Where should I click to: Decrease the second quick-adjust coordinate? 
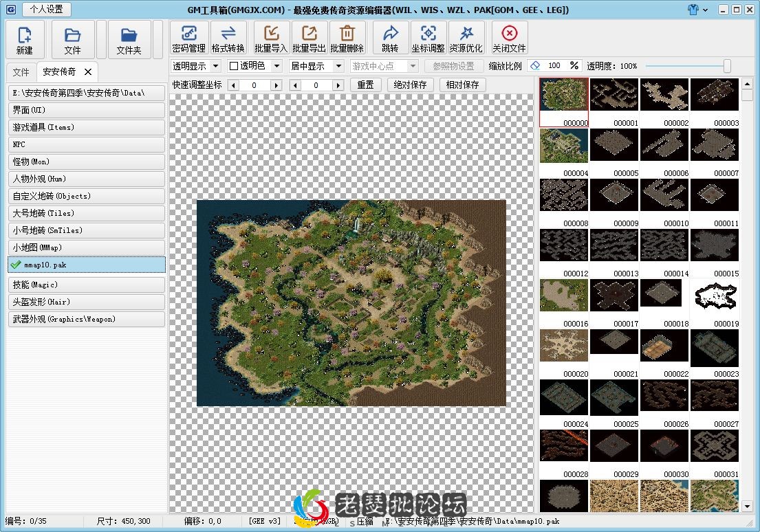[295, 85]
